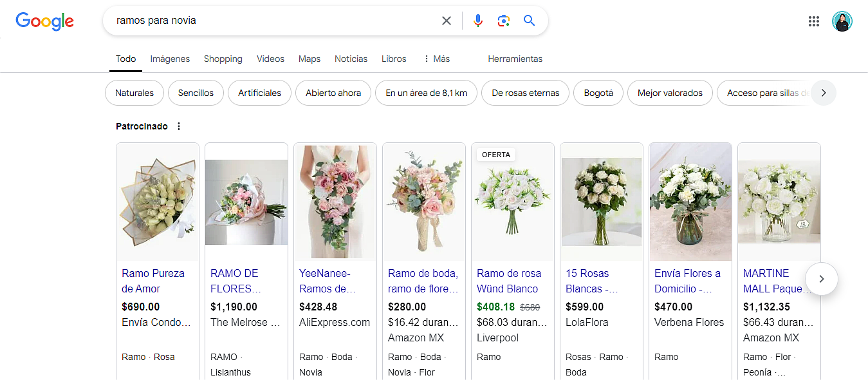Image resolution: width=868 pixels, height=380 pixels.
Task: Open the account profile avatar
Action: click(x=842, y=21)
